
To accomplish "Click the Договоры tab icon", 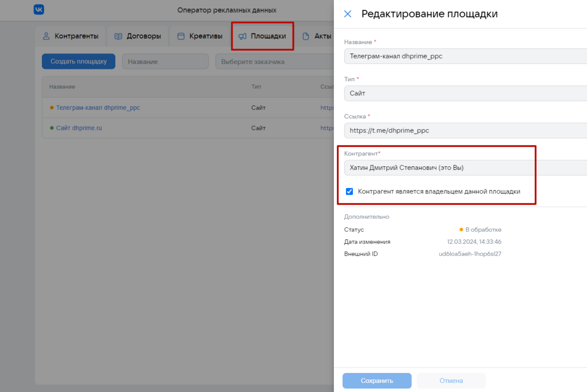I will coord(118,36).
